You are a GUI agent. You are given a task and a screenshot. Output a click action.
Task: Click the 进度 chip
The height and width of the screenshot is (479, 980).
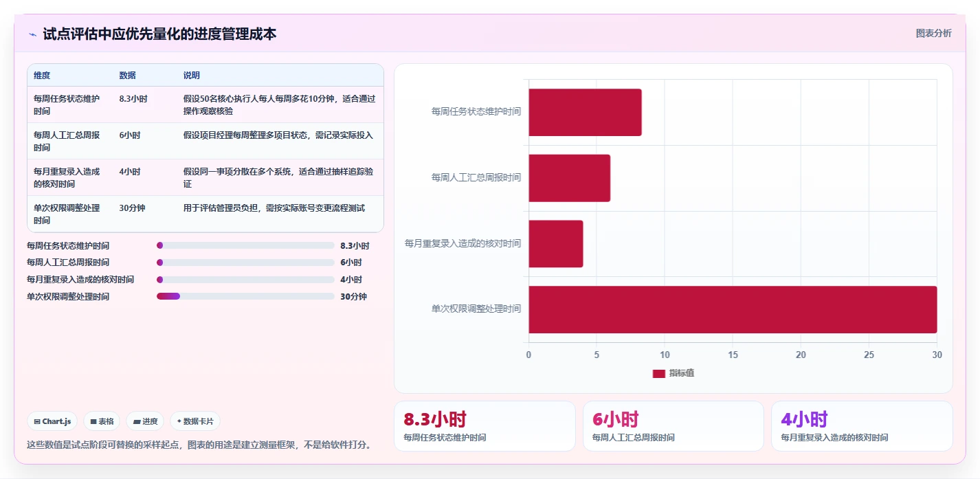click(145, 421)
